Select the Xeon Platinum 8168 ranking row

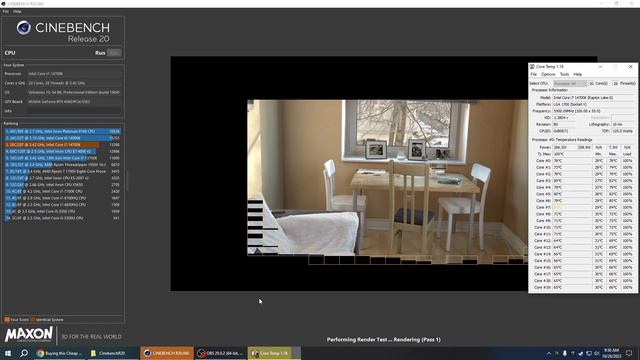point(62,131)
